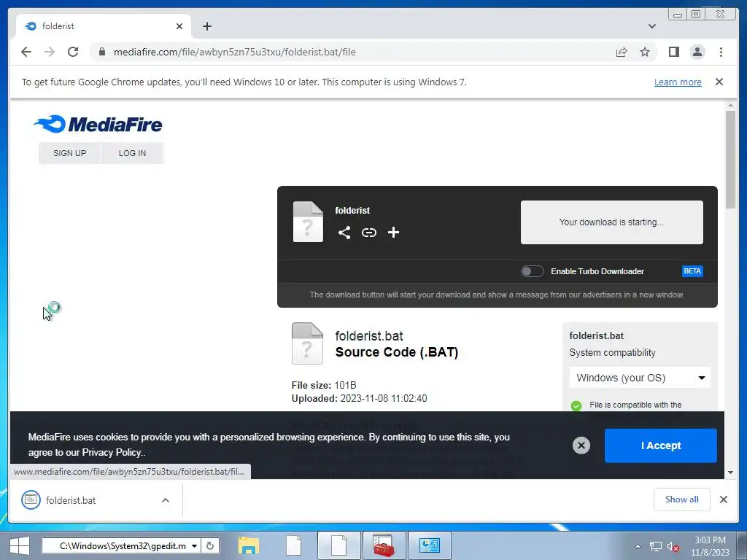Screen dimensions: 747x560
Task: Open the Chrome profile menu
Action: click(697, 52)
